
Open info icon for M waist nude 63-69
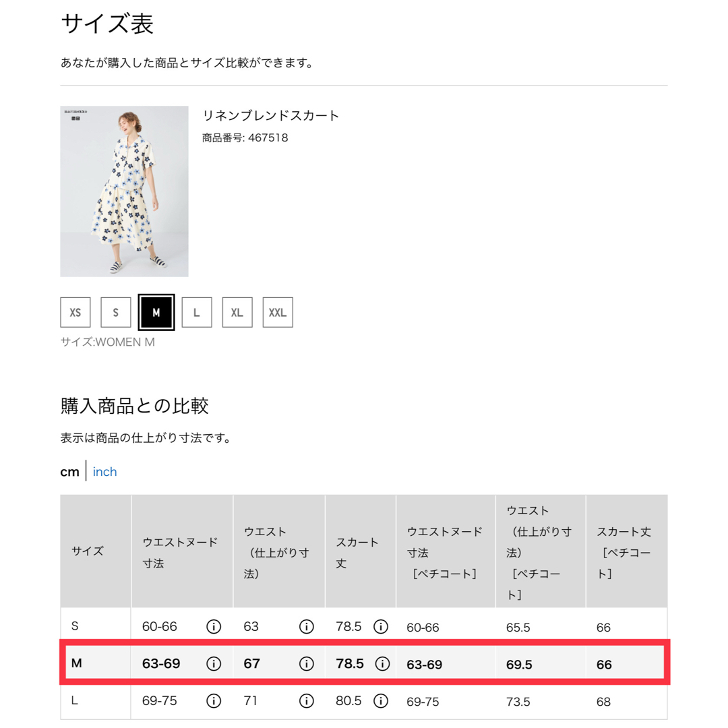[x=214, y=663]
